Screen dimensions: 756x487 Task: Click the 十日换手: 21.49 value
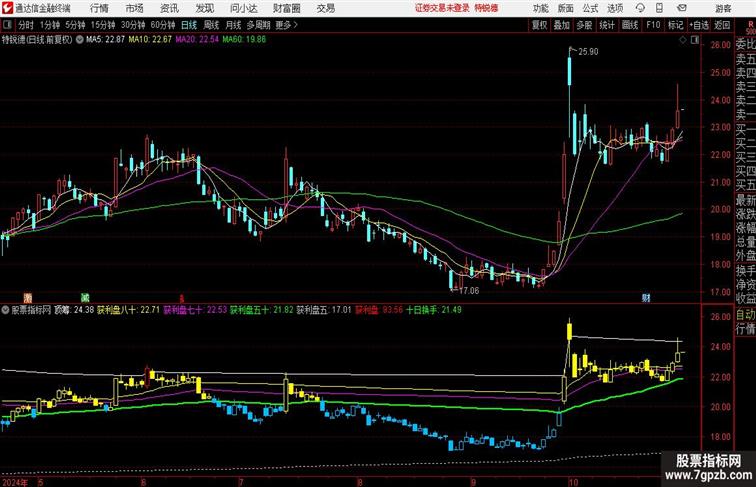[434, 310]
